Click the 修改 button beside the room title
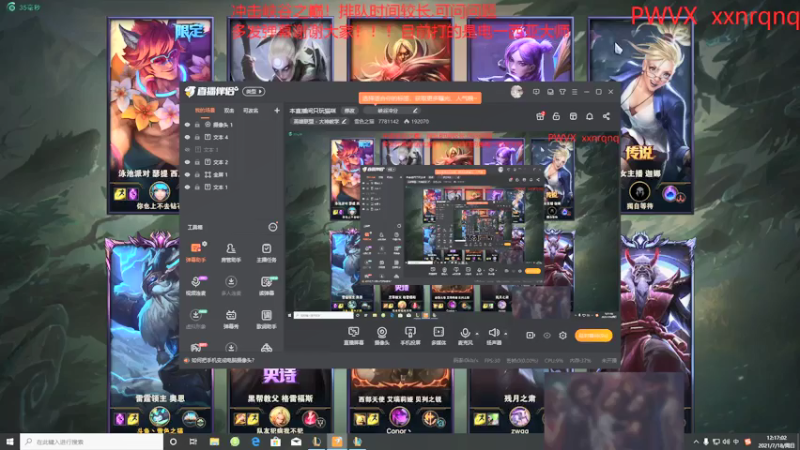The width and height of the screenshot is (800, 450). click(349, 111)
